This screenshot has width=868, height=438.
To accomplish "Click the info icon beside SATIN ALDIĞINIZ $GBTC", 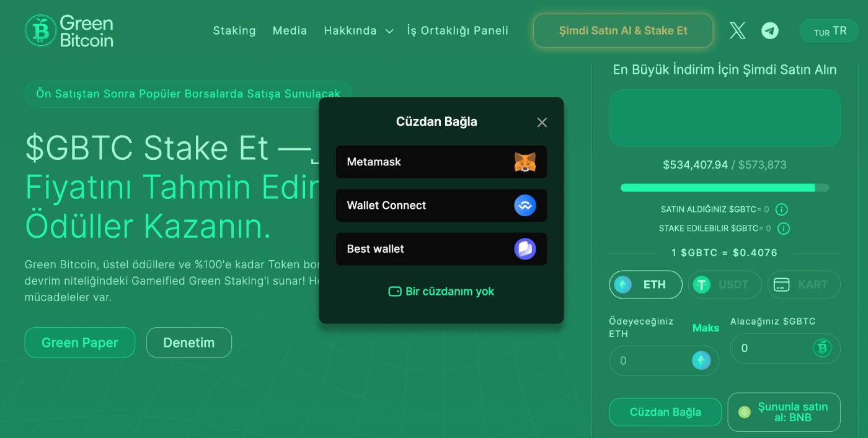I will pos(781,209).
